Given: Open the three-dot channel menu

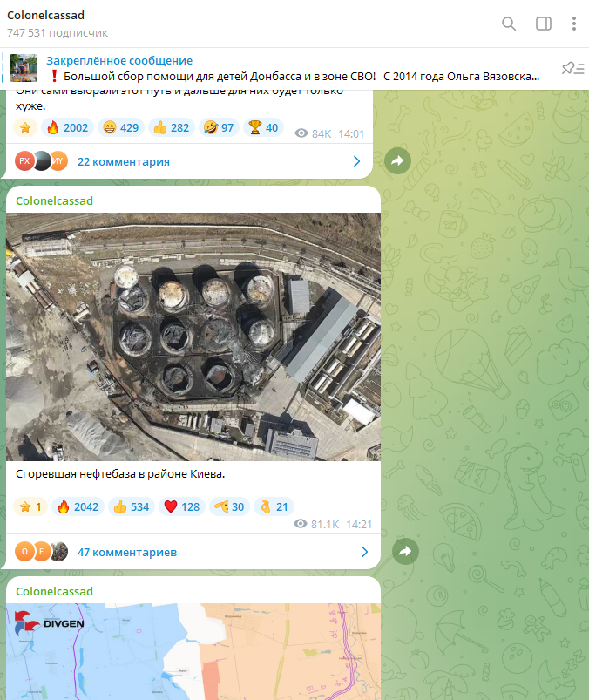Looking at the screenshot, I should point(574,24).
